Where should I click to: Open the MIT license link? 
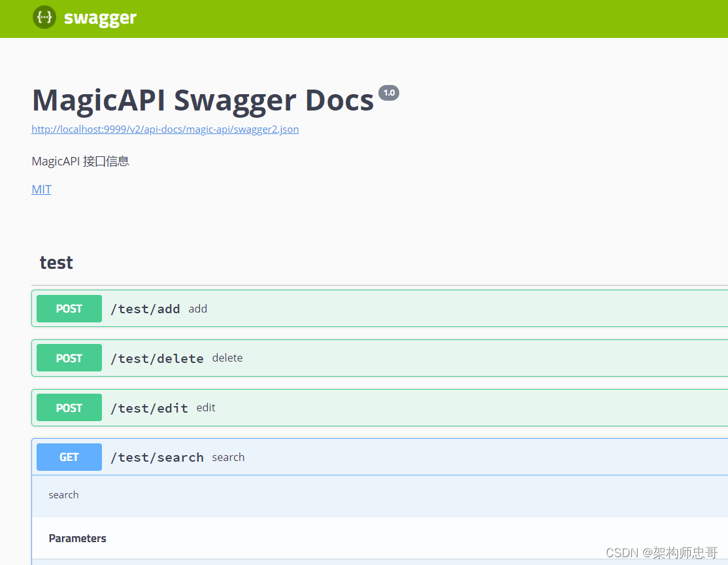[41, 190]
